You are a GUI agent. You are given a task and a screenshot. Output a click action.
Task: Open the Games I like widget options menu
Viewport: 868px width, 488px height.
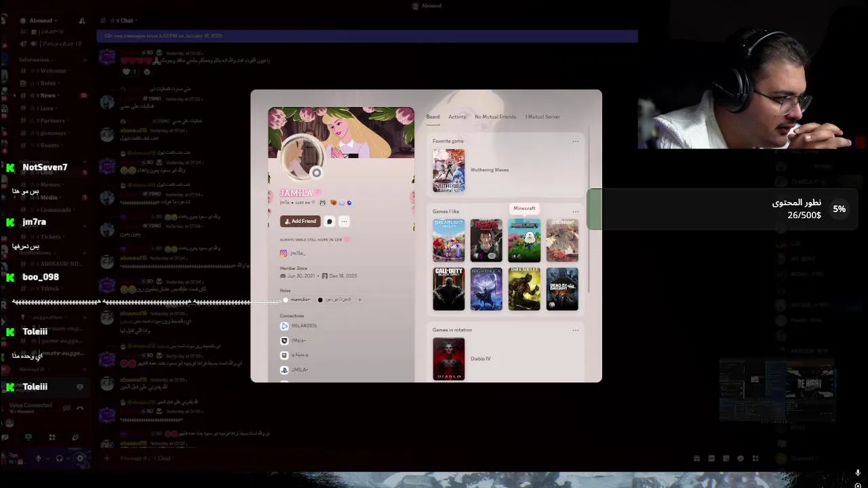575,211
